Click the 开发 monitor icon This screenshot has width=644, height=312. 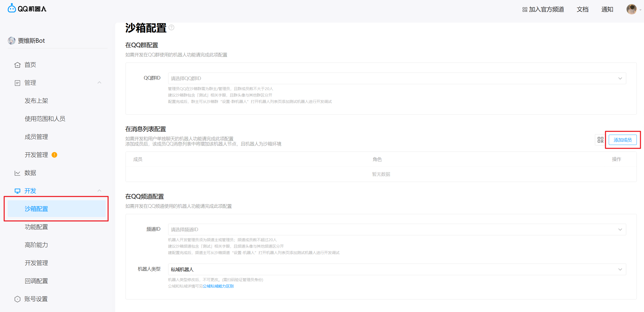pos(17,191)
